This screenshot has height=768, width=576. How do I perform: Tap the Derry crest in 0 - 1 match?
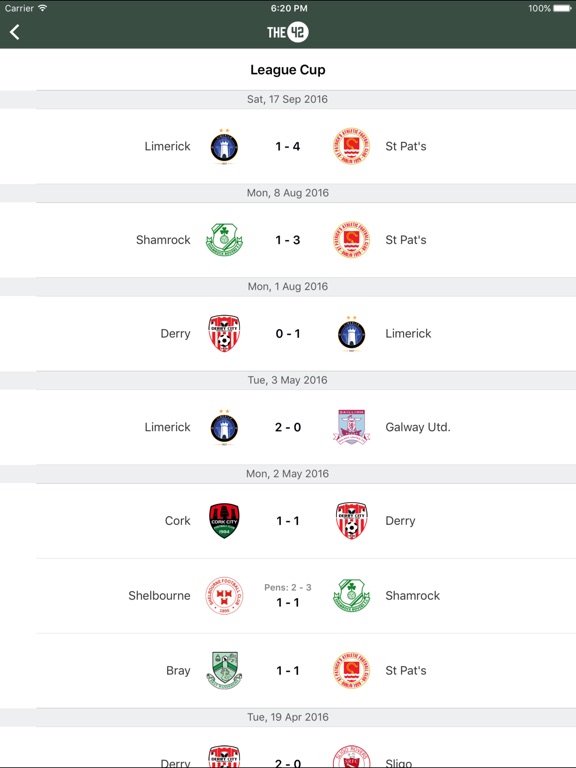pos(224,334)
